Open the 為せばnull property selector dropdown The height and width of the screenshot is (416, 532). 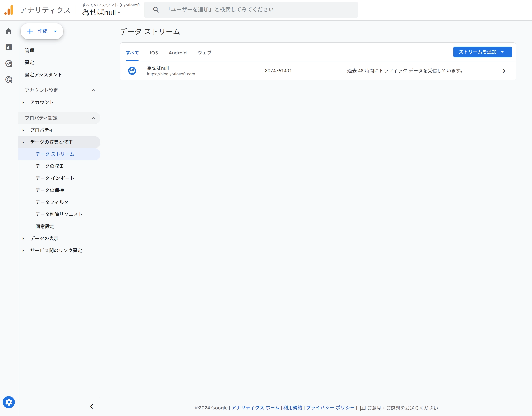click(101, 12)
